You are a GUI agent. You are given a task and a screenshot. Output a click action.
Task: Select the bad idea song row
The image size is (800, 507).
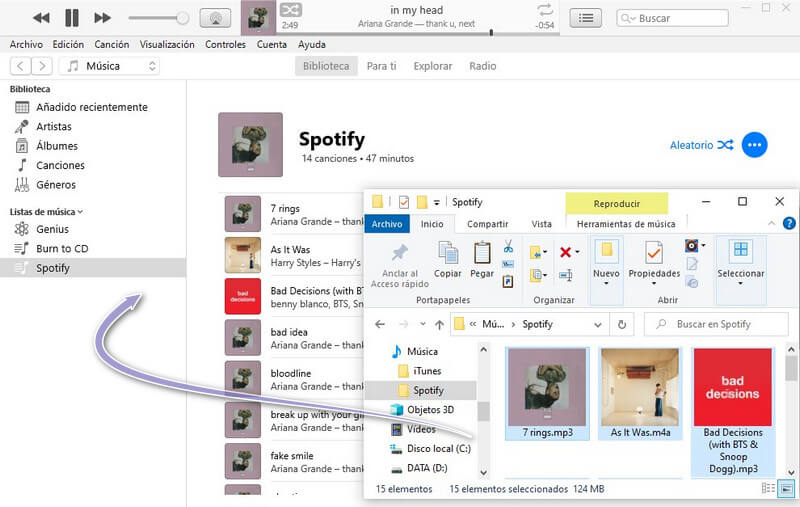292,338
